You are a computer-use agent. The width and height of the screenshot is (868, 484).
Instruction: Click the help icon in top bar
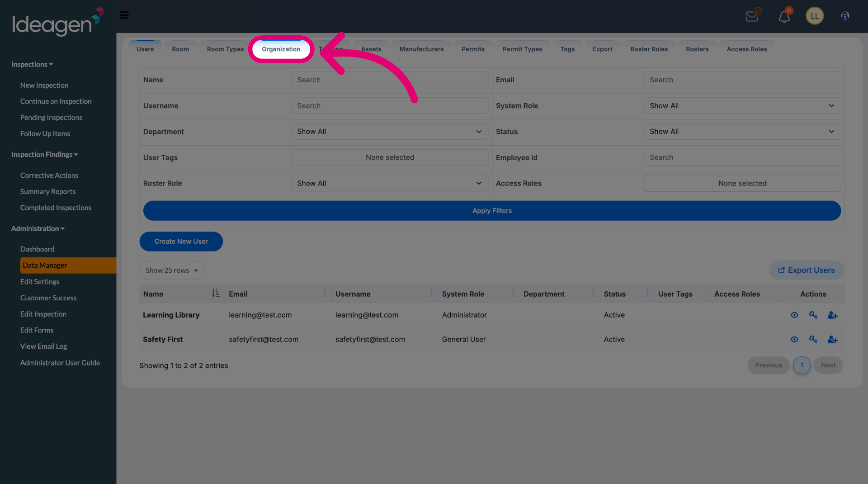pos(845,16)
